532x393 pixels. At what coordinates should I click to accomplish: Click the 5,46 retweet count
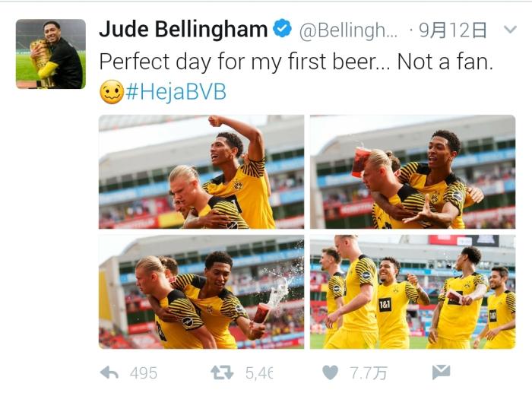pyautogui.click(x=259, y=373)
